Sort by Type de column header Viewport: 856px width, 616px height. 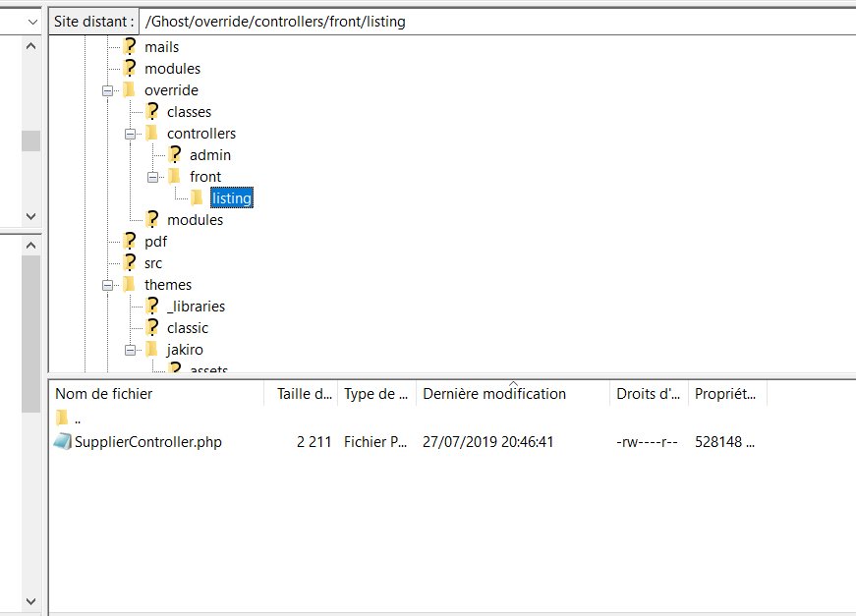click(377, 393)
